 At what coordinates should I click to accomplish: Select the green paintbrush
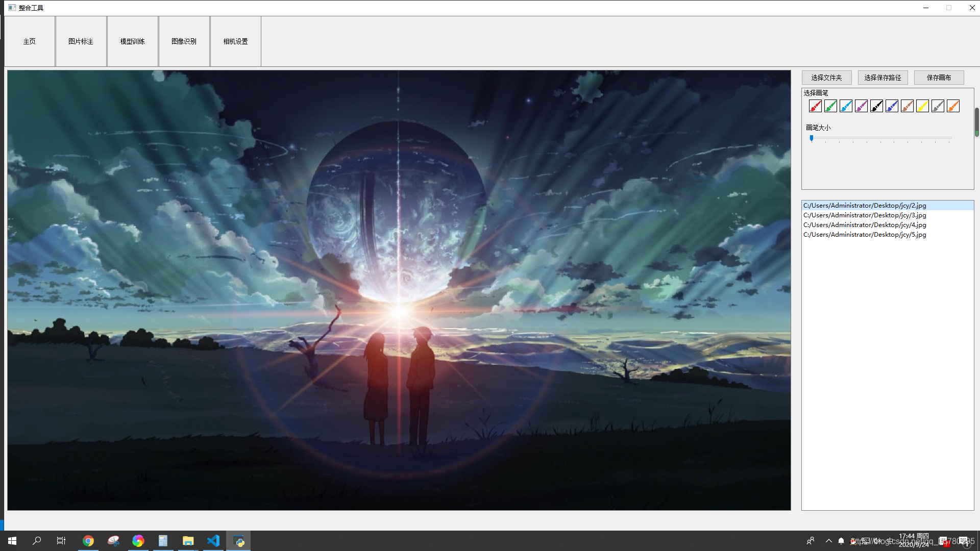coord(830,106)
